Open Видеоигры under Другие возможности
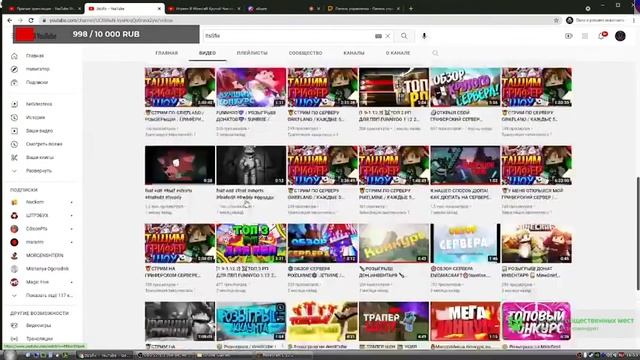 (38, 325)
